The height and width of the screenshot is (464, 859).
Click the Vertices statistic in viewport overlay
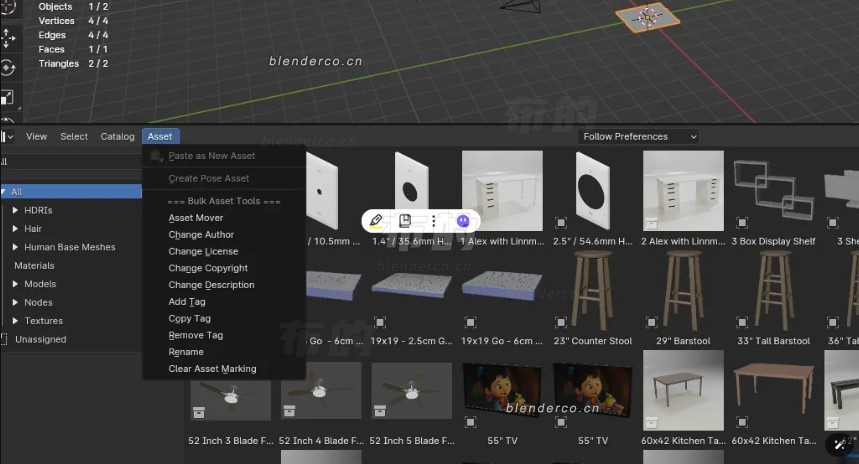tap(73, 21)
